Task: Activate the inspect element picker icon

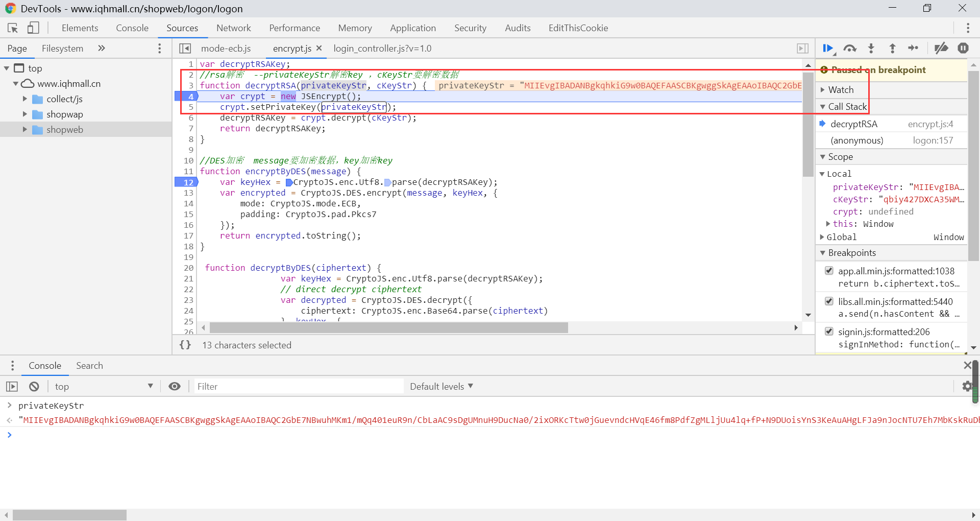Action: pyautogui.click(x=13, y=28)
